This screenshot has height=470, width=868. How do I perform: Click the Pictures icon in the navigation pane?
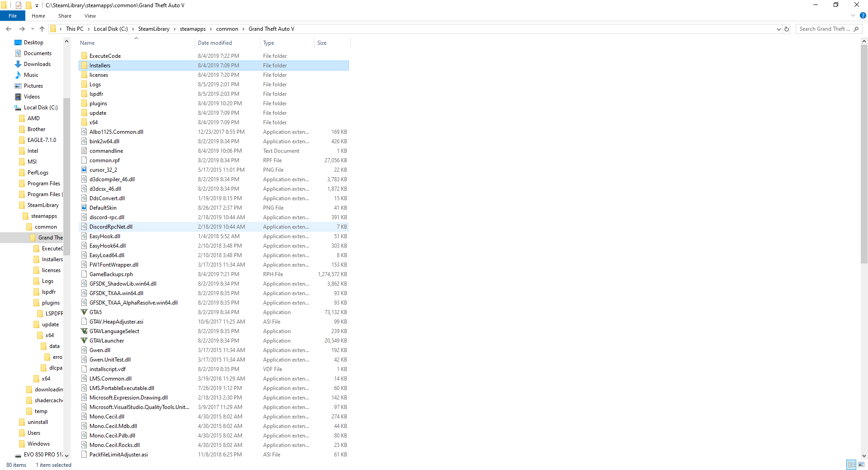tap(18, 86)
